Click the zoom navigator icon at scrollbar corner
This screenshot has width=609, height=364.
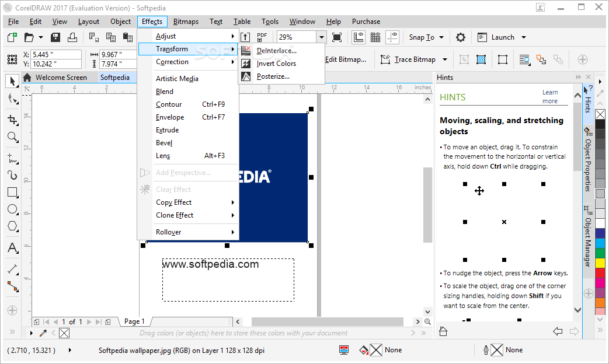pos(427,321)
